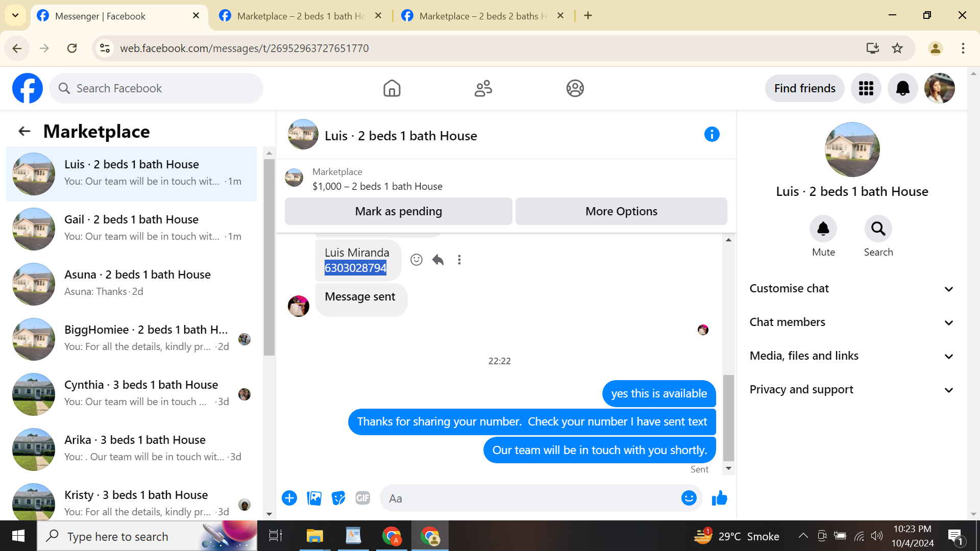
Task: Click Mark as pending button
Action: [x=398, y=211]
